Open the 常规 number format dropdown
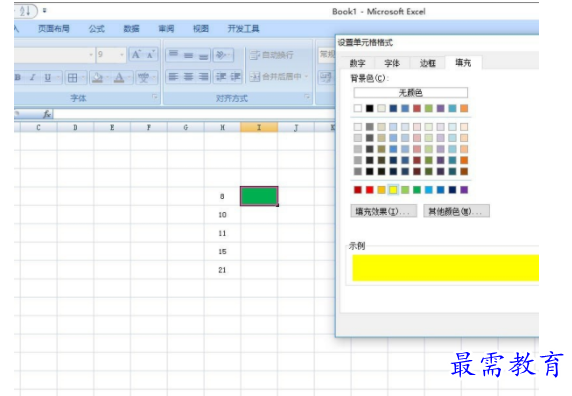Viewport: 572px width, 396px height. pos(327,55)
